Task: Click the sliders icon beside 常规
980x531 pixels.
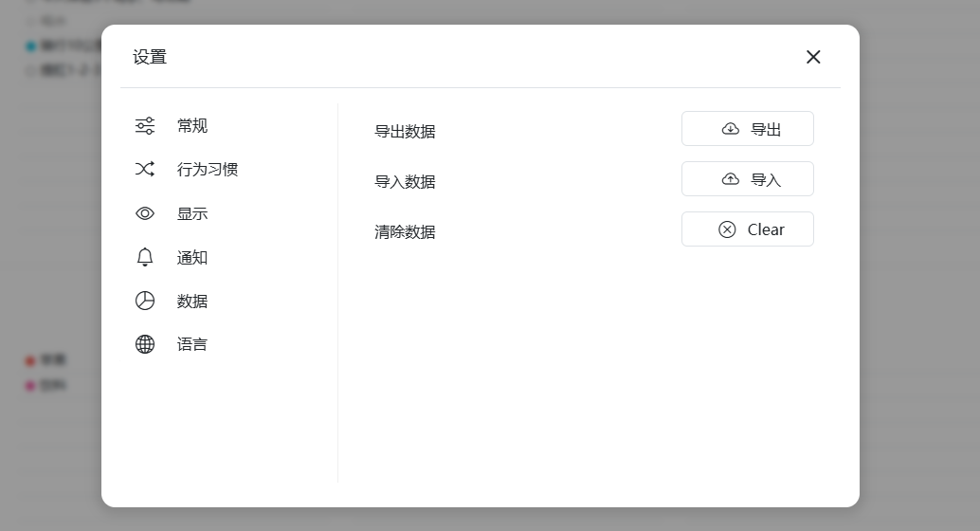Action: [145, 126]
